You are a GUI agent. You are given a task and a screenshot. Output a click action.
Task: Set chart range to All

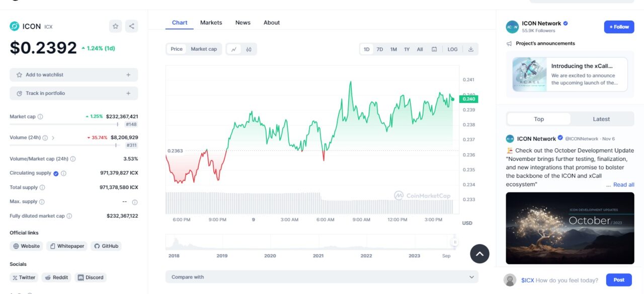click(x=420, y=49)
